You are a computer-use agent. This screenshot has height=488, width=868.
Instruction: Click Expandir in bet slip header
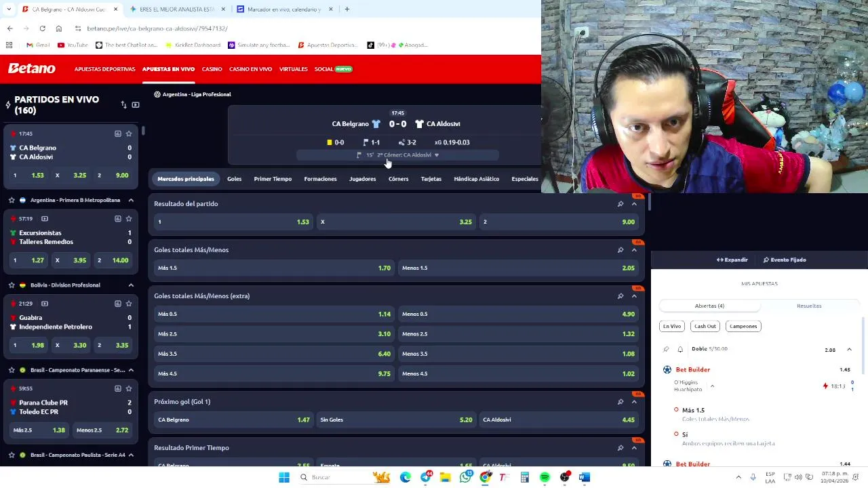732,260
